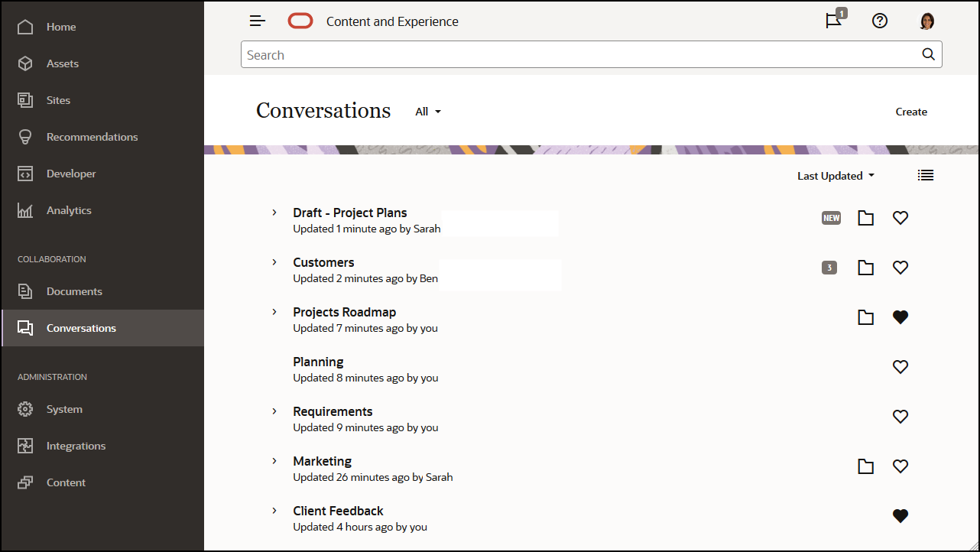Click the Create button
This screenshot has height=552, width=980.
coord(911,112)
